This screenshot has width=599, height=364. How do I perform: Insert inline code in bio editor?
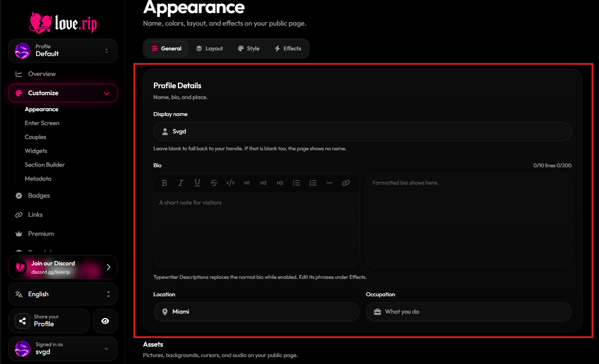[230, 183]
